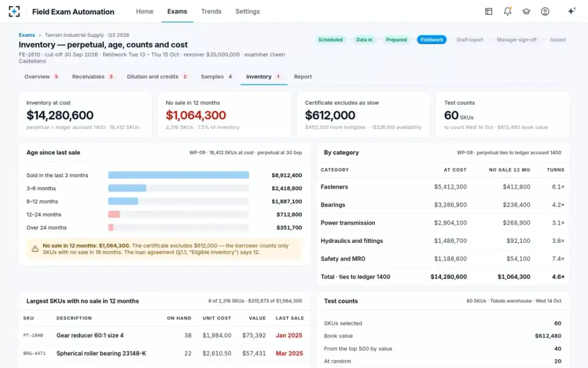Open the sparkle assistant icon
The image size is (588, 368).
[571, 11]
